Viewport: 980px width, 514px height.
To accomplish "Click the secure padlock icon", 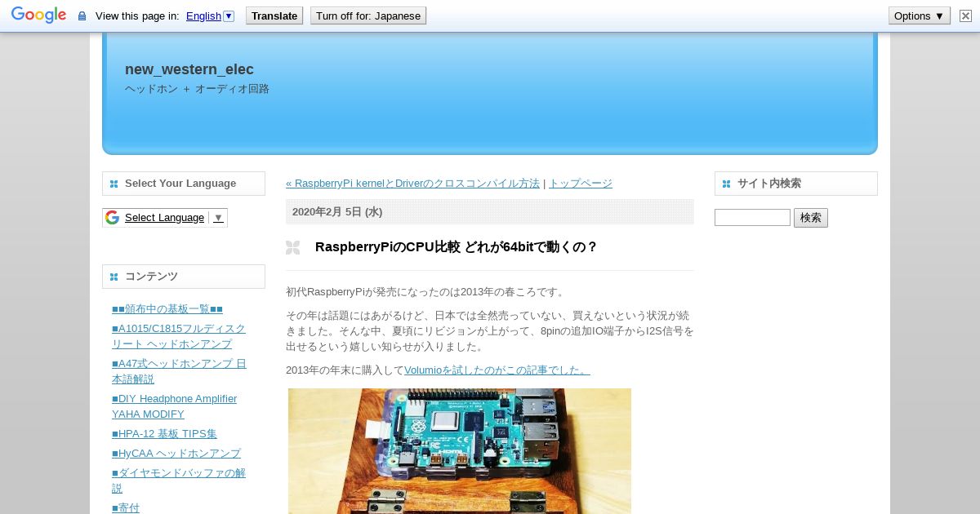I will (x=82, y=16).
